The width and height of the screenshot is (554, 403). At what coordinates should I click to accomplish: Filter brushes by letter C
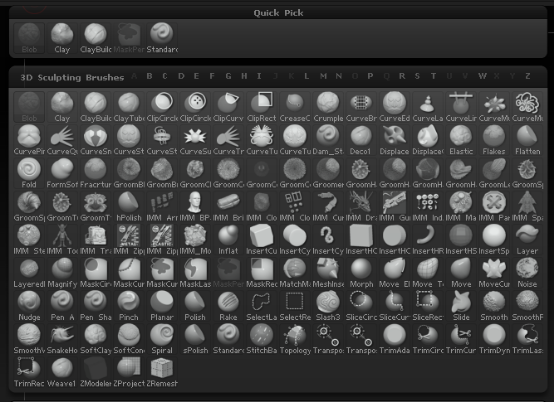pyautogui.click(x=165, y=76)
